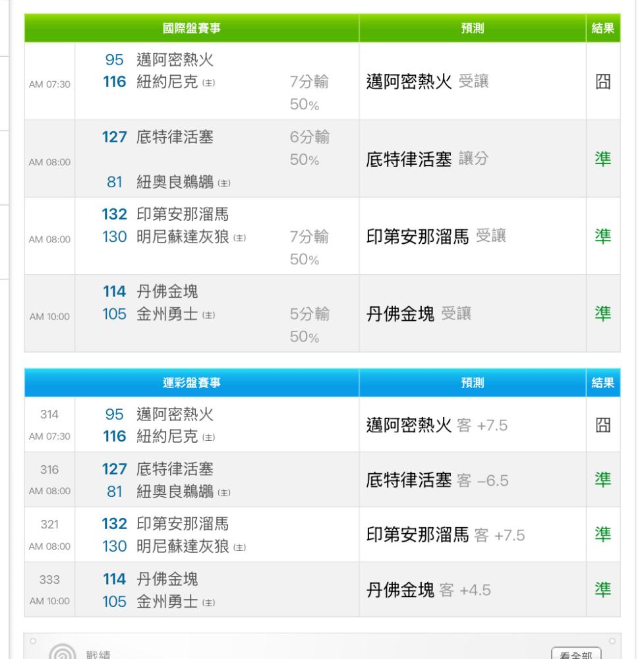Click game number 333
Screen dimensions: 644x659
[49, 579]
